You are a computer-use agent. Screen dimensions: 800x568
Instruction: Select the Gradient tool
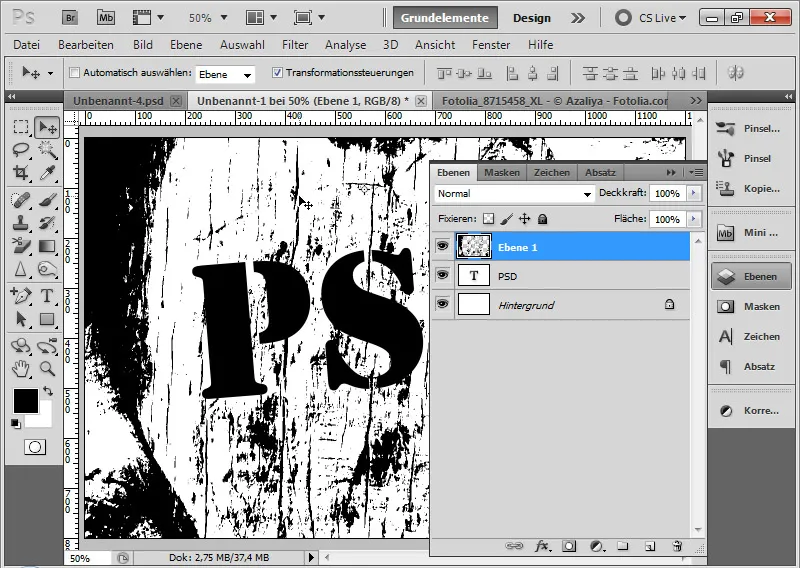47,246
